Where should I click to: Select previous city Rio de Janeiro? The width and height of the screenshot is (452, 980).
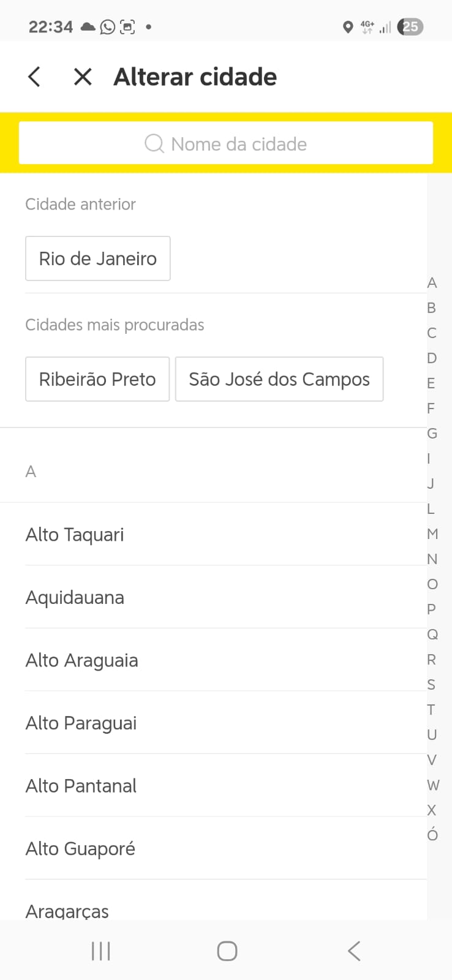click(98, 258)
